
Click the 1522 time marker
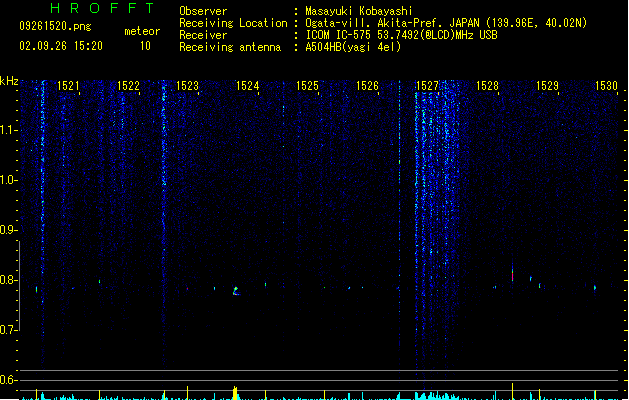coord(128,86)
